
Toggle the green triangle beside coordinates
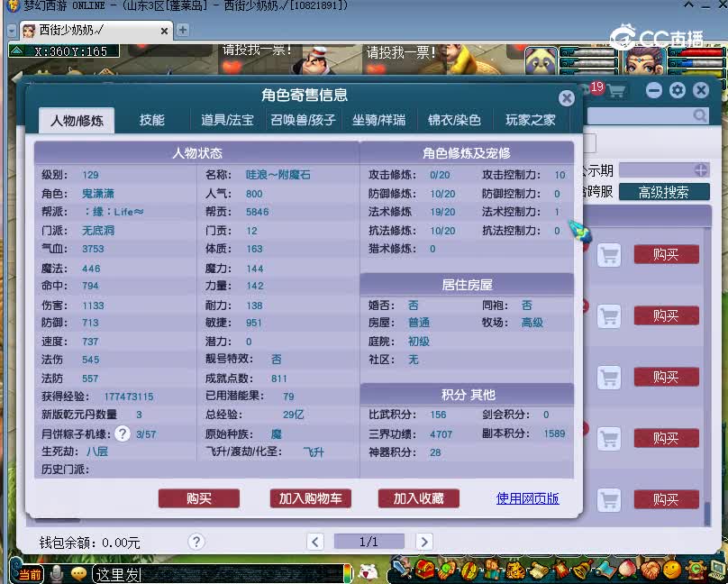point(16,50)
